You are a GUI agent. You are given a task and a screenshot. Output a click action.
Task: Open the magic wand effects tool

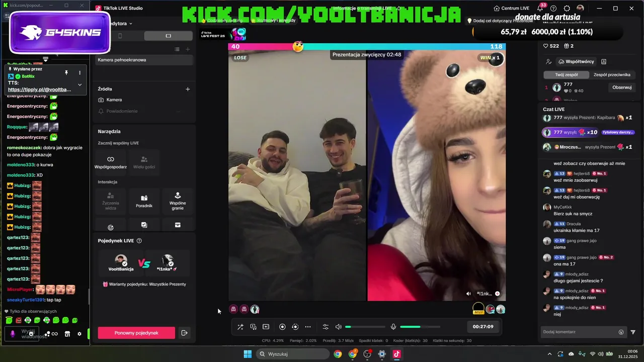point(240,327)
